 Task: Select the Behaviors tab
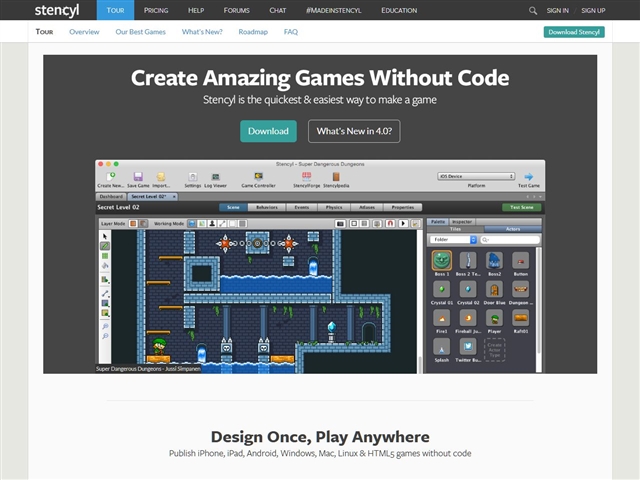(x=267, y=207)
